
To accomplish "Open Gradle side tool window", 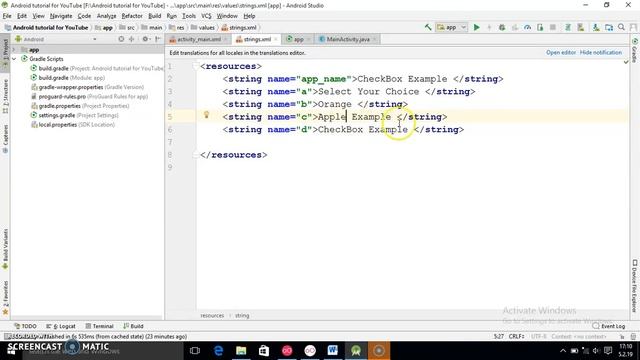I will pyautogui.click(x=635, y=50).
